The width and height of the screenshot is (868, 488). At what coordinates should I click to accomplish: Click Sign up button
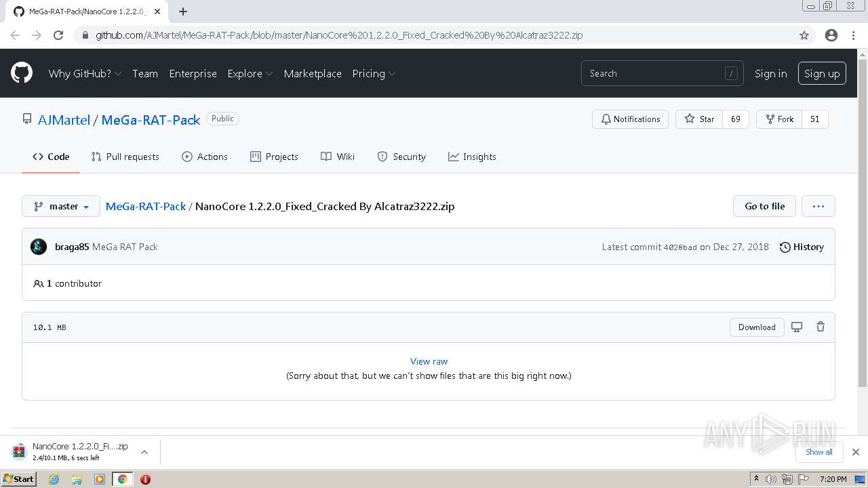tap(822, 73)
